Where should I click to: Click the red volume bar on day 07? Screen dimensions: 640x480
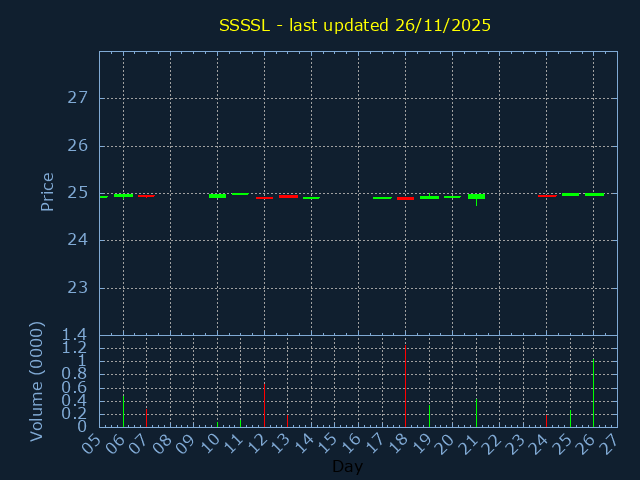tap(146, 417)
